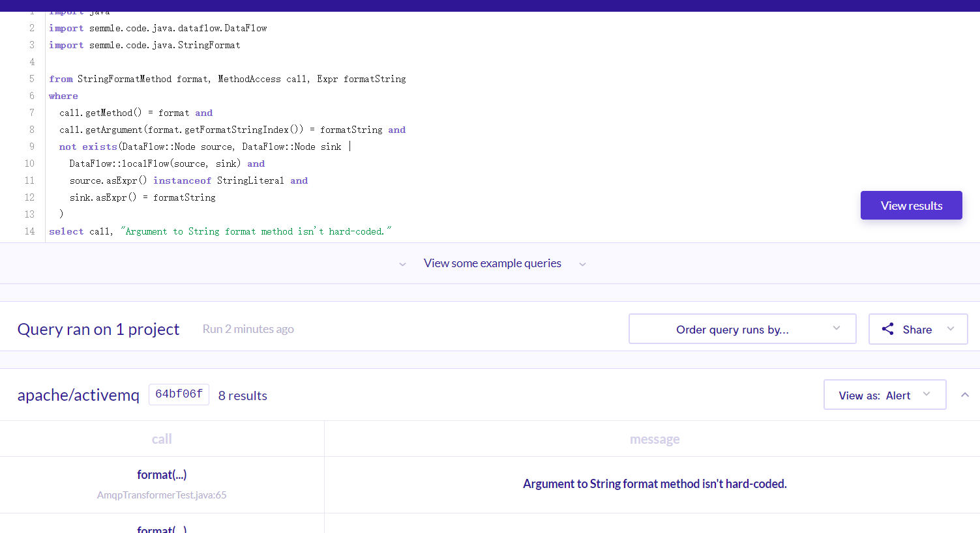Screen dimensions: 980x533
Task: Click the call column header
Action: click(x=162, y=439)
